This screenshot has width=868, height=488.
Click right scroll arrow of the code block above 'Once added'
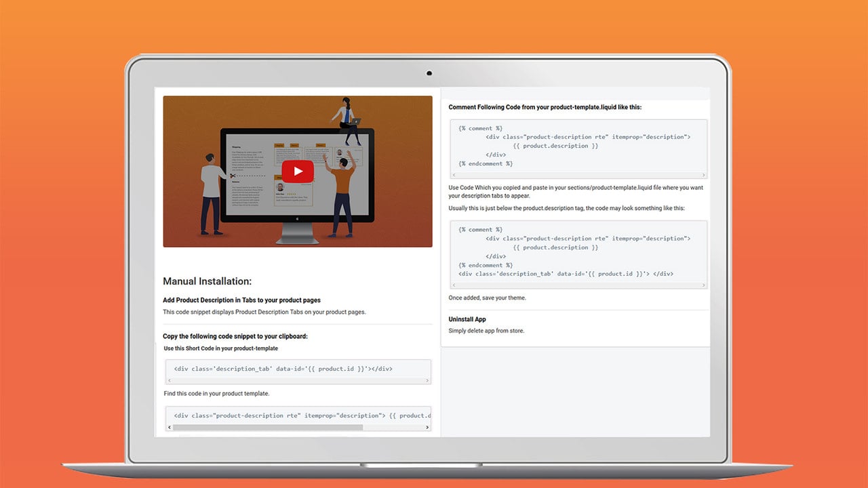pyautogui.click(x=704, y=286)
